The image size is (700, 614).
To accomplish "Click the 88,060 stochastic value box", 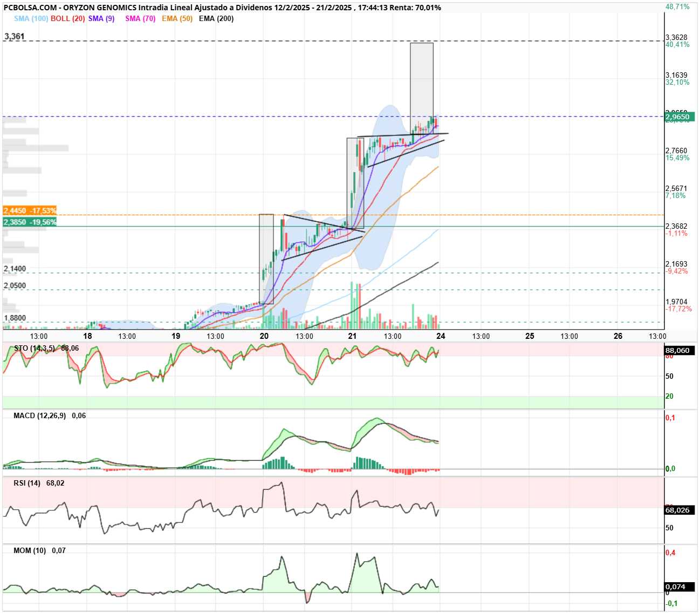I will click(680, 350).
